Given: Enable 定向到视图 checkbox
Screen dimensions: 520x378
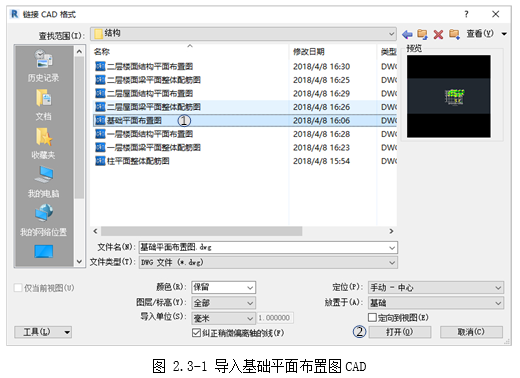Looking at the screenshot, I should coord(372,317).
